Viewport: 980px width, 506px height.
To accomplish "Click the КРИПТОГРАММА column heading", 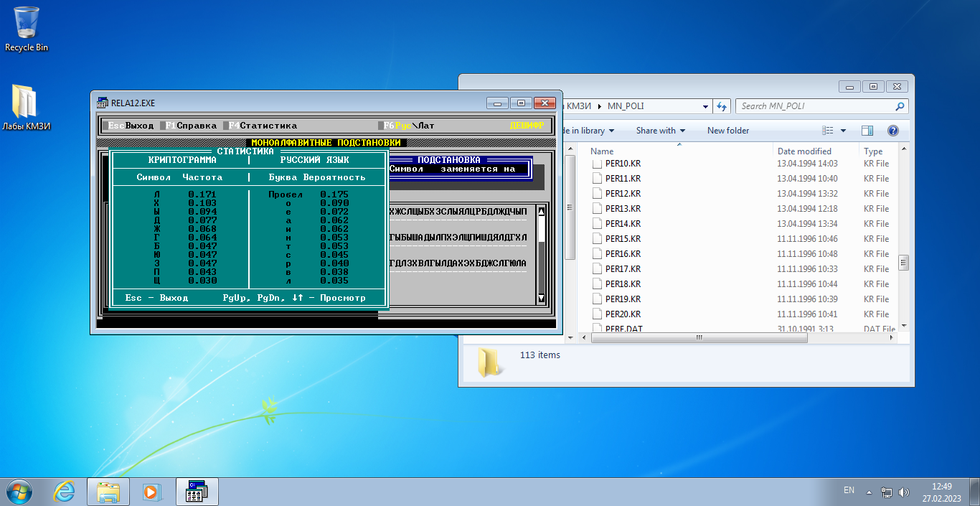I will coord(182,160).
